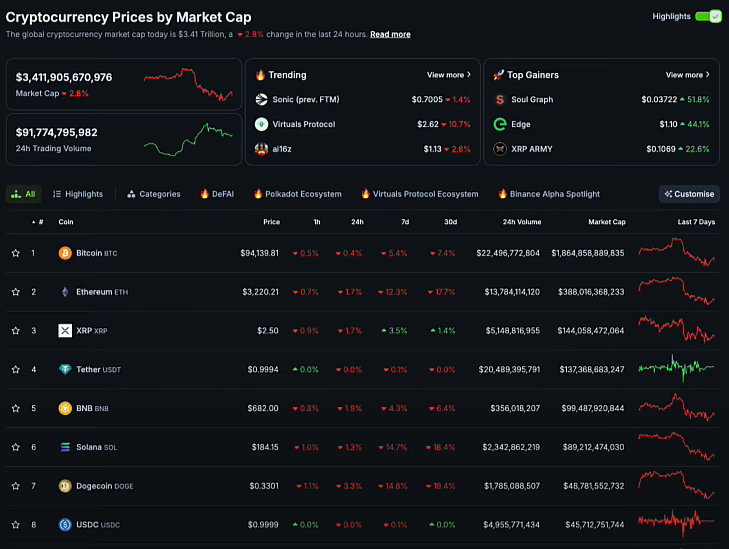Toggle the Highlights switch off
729x549 pixels.
tap(708, 16)
